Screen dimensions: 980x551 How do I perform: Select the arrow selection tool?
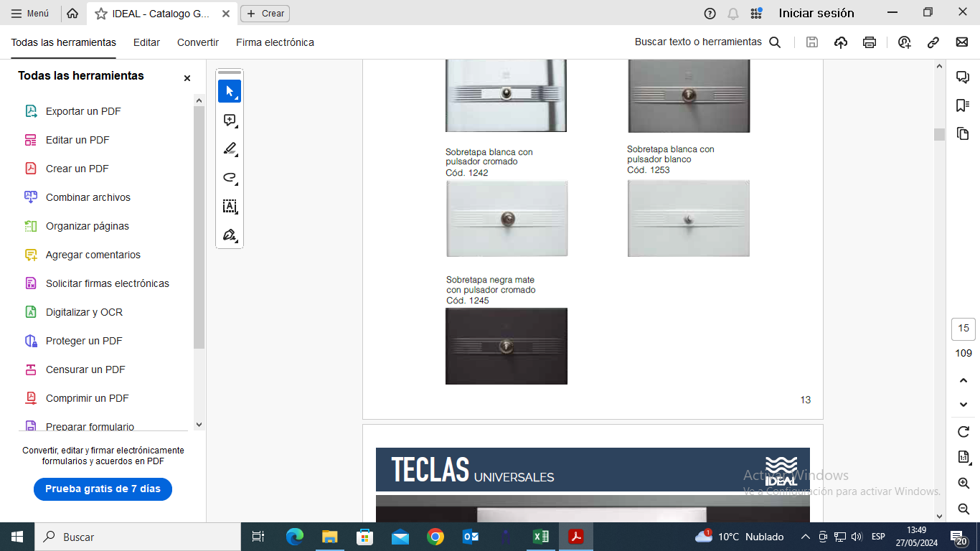tap(230, 91)
